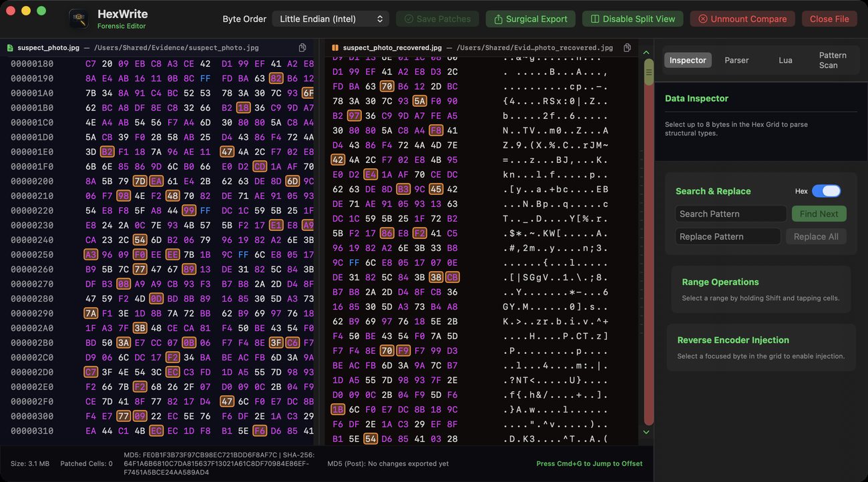
Task: Open the Lua tab
Action: tap(785, 60)
